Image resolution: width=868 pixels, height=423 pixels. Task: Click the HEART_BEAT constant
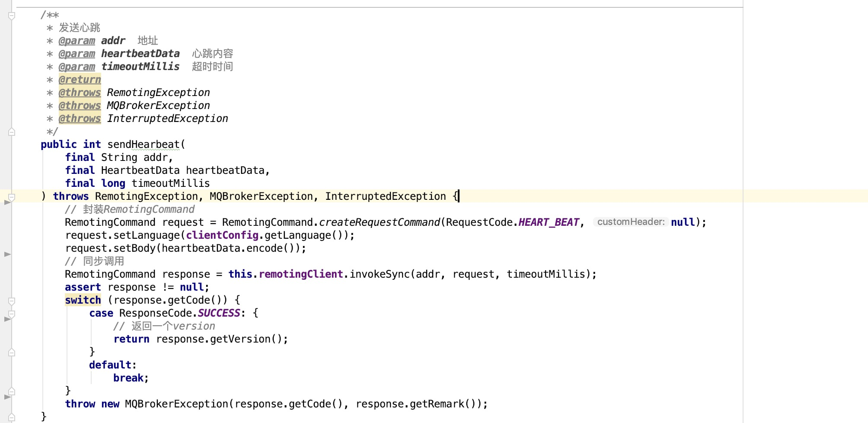pos(549,222)
